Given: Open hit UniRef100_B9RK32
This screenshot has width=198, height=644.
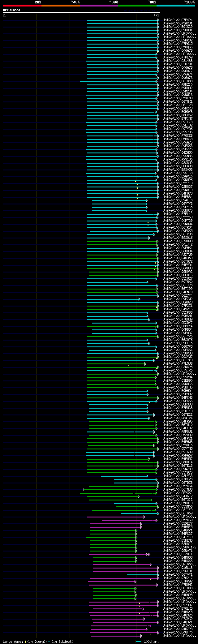Looking at the screenshot, I should pos(178,40).
